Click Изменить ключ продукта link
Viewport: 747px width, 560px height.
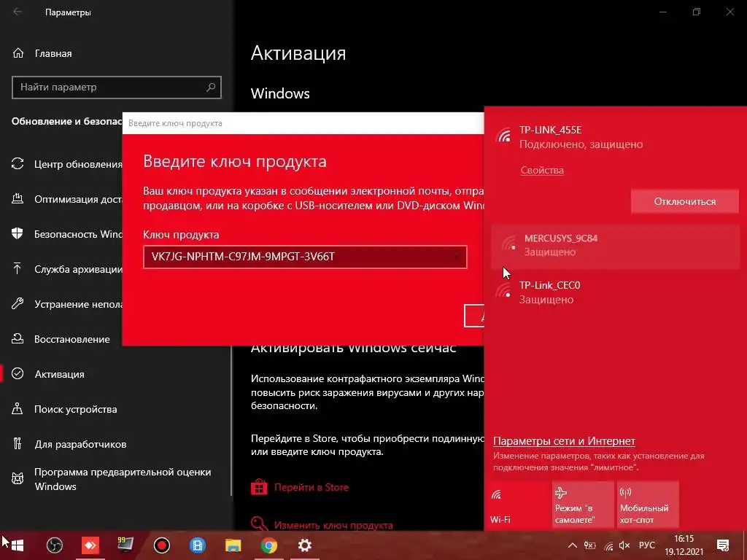[333, 525]
